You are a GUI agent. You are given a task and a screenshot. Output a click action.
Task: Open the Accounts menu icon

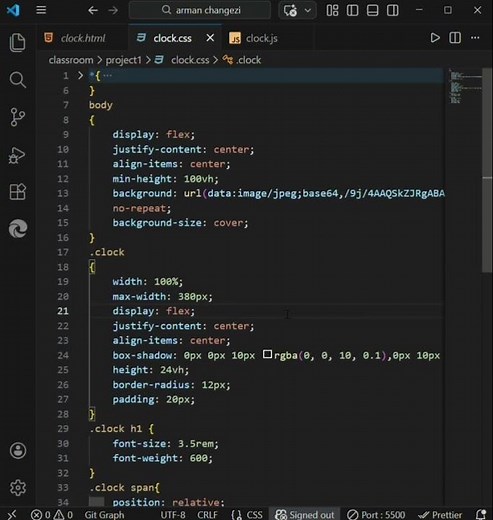pos(18,451)
